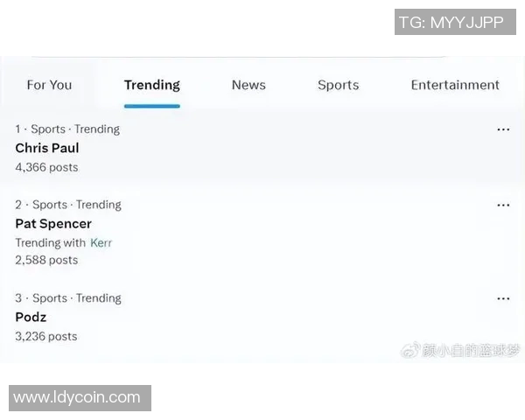View the Podz trending topic
The width and height of the screenshot is (525, 420).
click(31, 317)
